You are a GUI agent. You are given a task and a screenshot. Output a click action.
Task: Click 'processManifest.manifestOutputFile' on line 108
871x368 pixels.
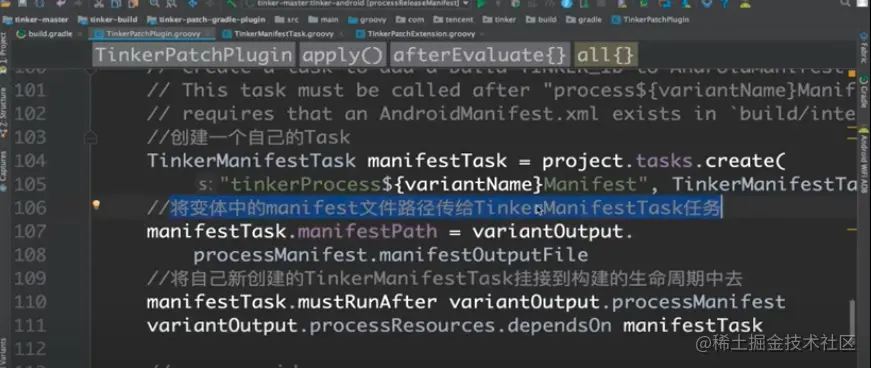click(x=391, y=255)
